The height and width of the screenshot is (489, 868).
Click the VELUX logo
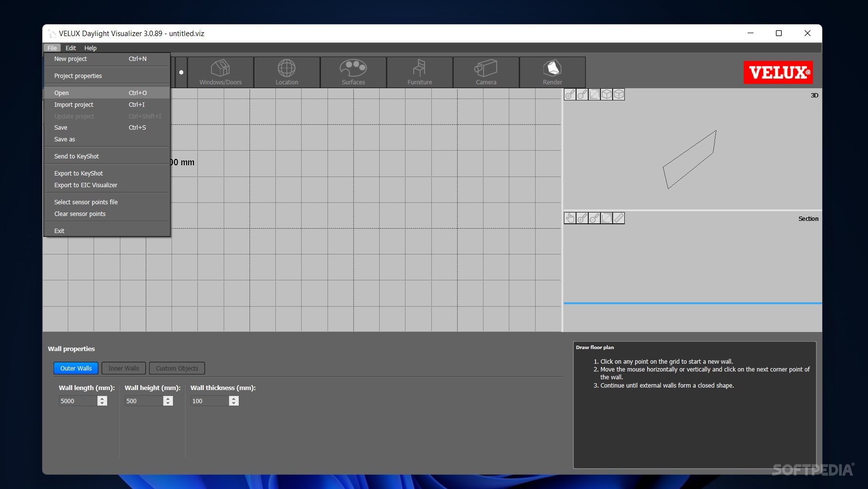pyautogui.click(x=778, y=73)
